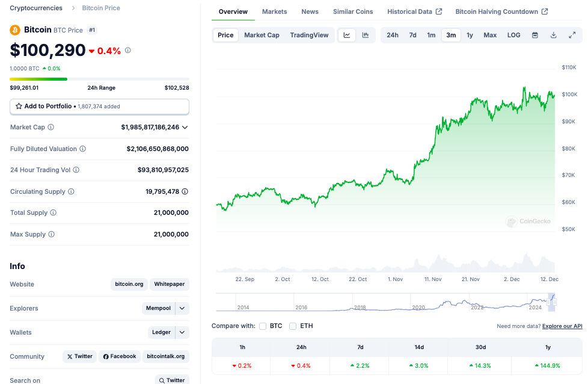Image resolution: width=588 pixels, height=384 pixels.
Task: Click the $100,290 price text
Action: coord(47,51)
